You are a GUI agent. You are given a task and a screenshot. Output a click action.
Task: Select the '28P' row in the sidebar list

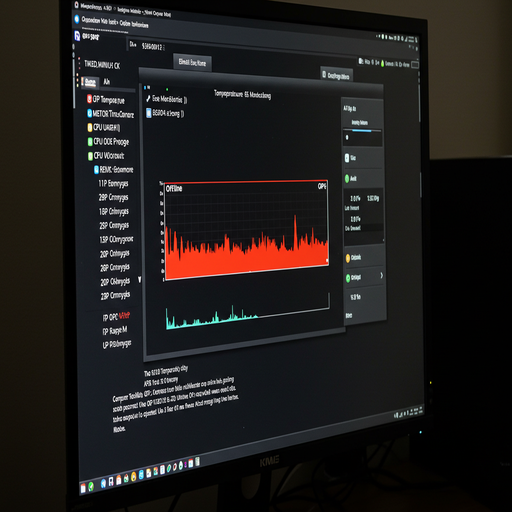click(115, 267)
